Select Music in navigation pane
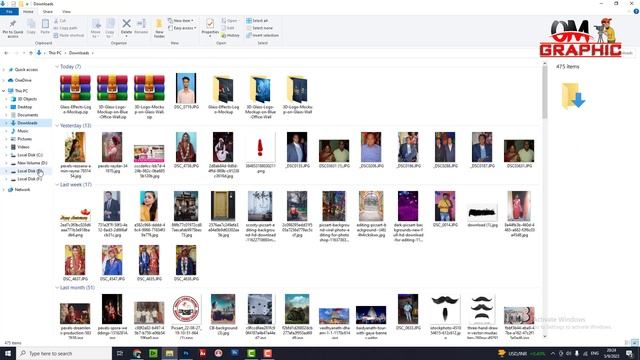 click(23, 131)
